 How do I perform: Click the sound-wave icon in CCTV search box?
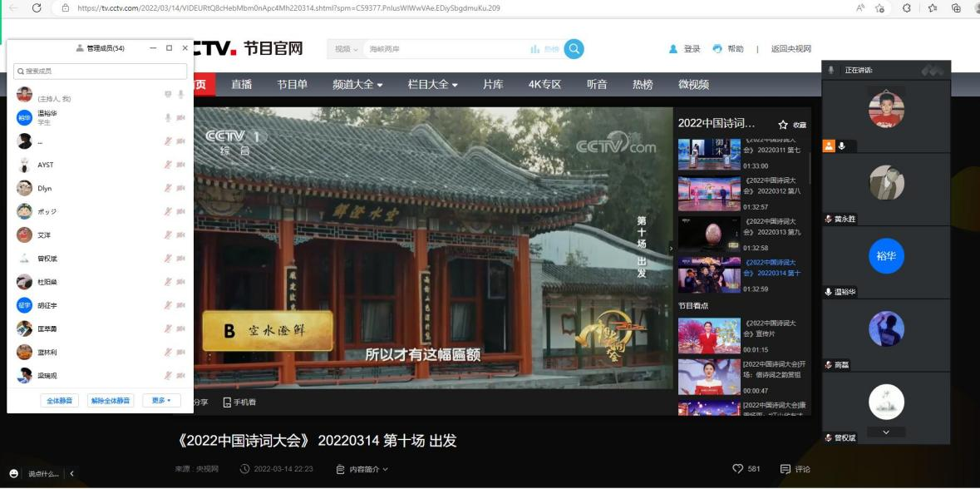[x=535, y=49]
